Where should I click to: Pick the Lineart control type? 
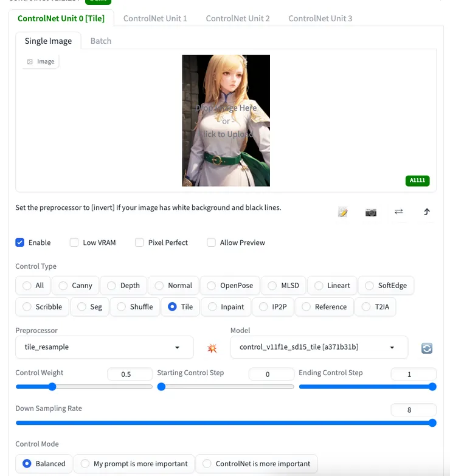coord(332,286)
